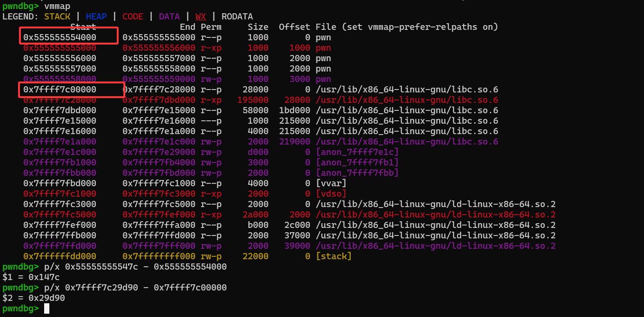Image resolution: width=644 pixels, height=317 pixels.
Task: Select the STACK legend entry
Action: [57, 17]
